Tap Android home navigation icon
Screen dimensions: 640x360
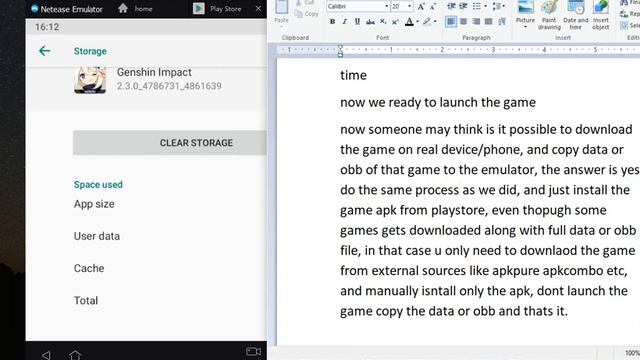pyautogui.click(x=75, y=355)
